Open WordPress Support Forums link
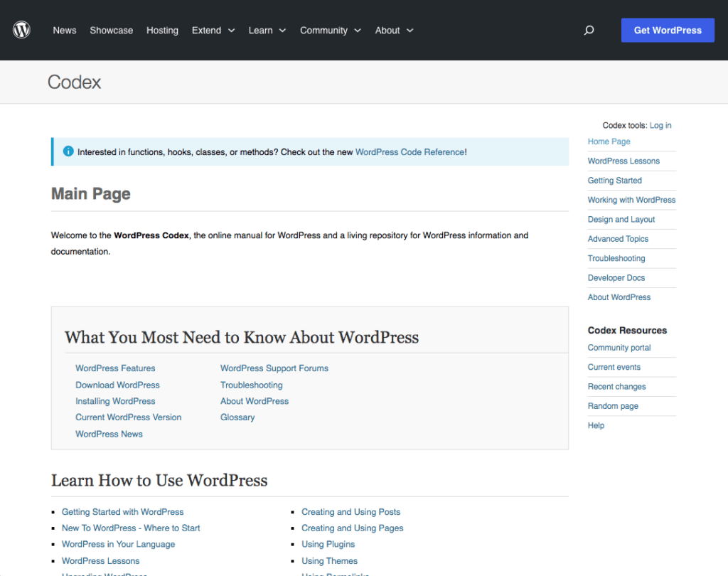Image resolution: width=728 pixels, height=576 pixels. point(274,368)
